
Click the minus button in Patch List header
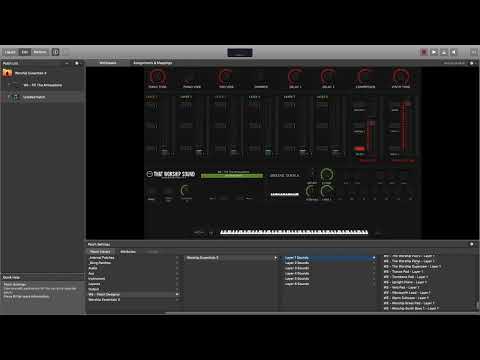67,63
